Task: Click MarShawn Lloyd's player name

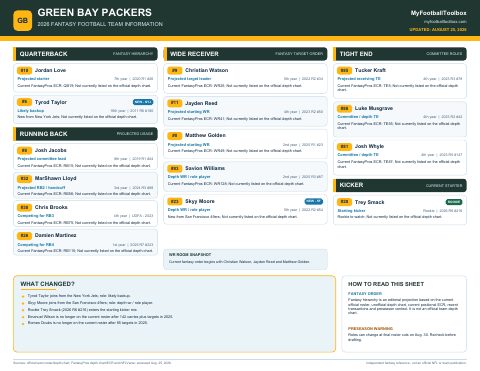Action: click(x=56, y=178)
